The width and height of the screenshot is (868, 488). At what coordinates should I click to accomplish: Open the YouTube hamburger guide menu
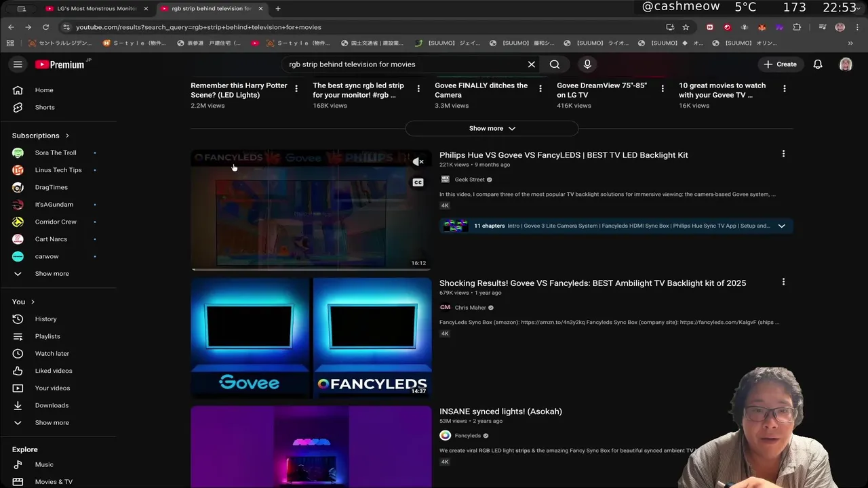pyautogui.click(x=18, y=64)
